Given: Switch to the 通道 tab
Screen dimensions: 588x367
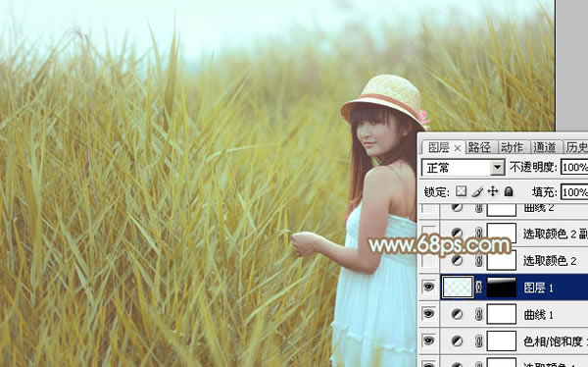Looking at the screenshot, I should tap(545, 147).
